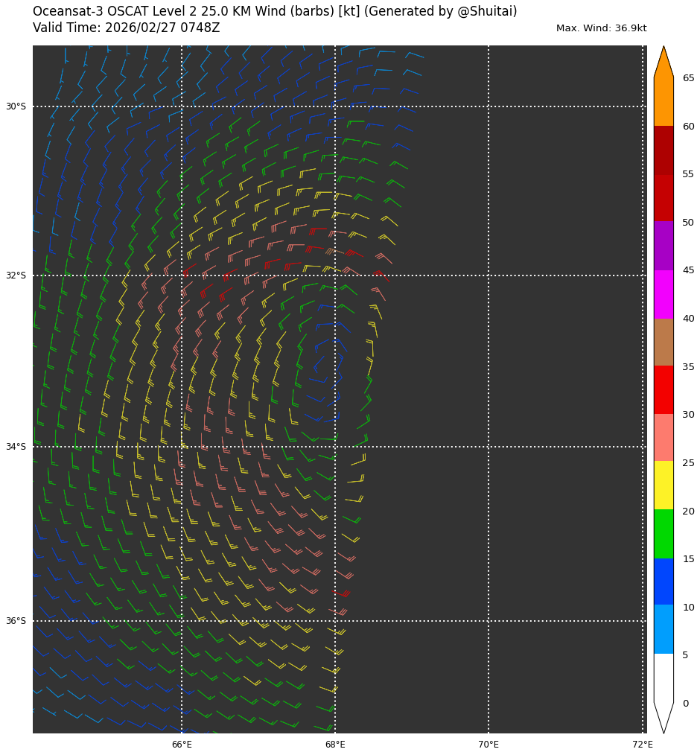The image size is (700, 755).
Task: Click the Oceansat-3 OSCAT chart title
Action: [x=275, y=11]
